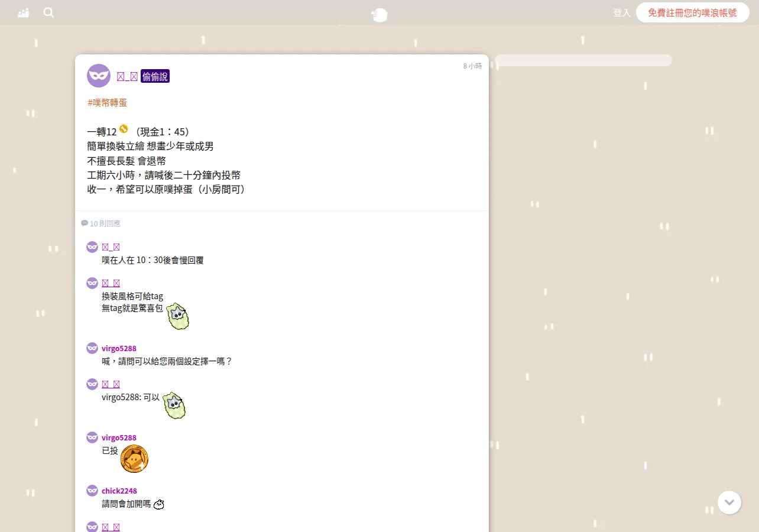
Task: Click the large mask avatar of the post author
Action: (99, 76)
